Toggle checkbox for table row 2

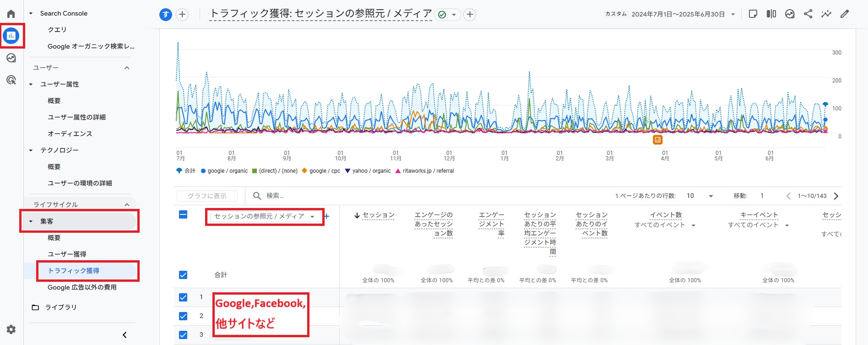point(183,316)
